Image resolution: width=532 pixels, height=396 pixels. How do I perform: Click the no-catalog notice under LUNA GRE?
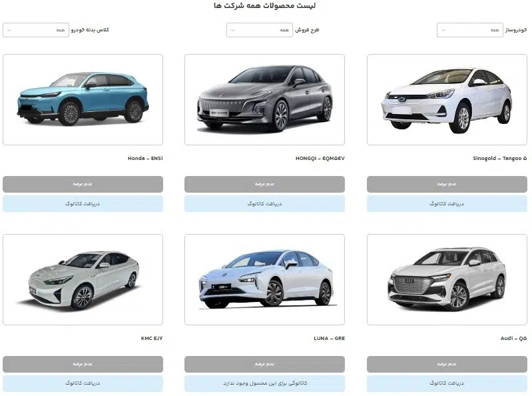click(x=264, y=383)
